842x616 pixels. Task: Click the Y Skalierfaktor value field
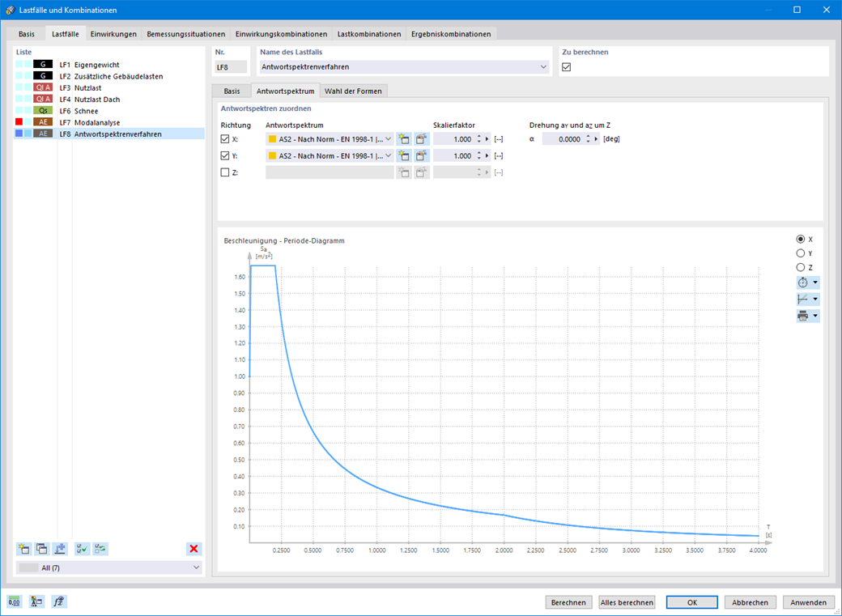coord(453,155)
